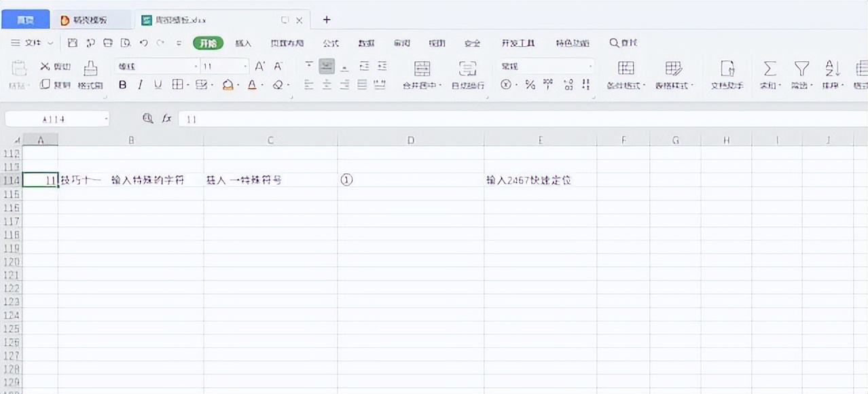Viewport: 868px width, 394px height.
Task: Switch to the 插入 ribbon tab
Action: (x=243, y=43)
